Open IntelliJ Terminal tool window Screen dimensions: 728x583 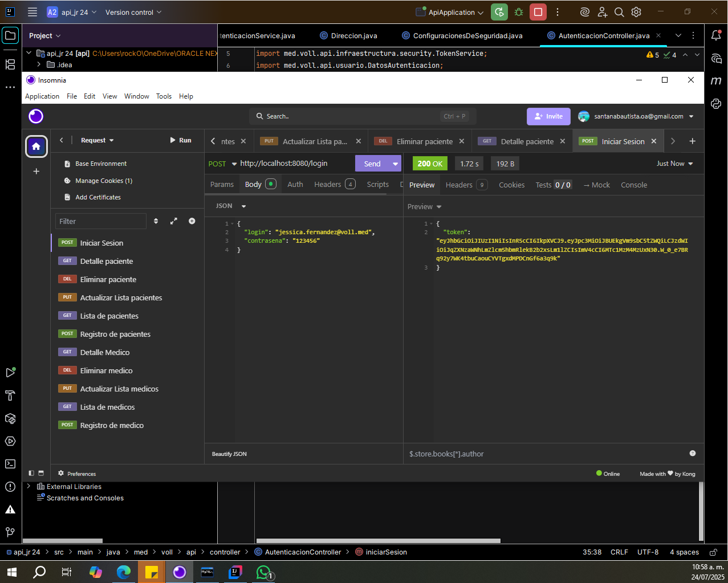pyautogui.click(x=10, y=464)
